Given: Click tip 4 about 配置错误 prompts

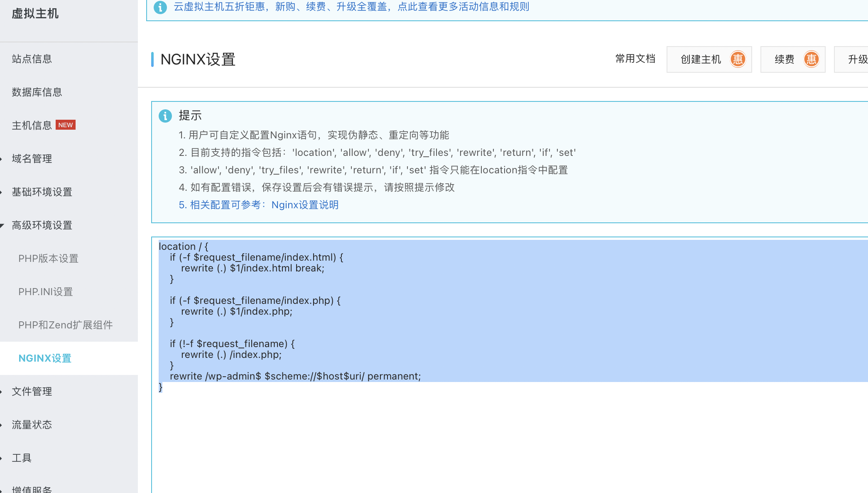Looking at the screenshot, I should tap(317, 187).
